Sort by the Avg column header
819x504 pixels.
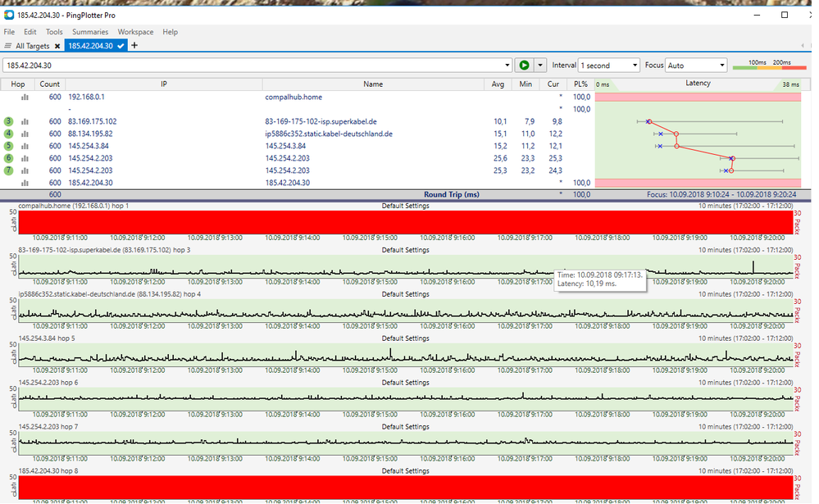click(x=498, y=84)
